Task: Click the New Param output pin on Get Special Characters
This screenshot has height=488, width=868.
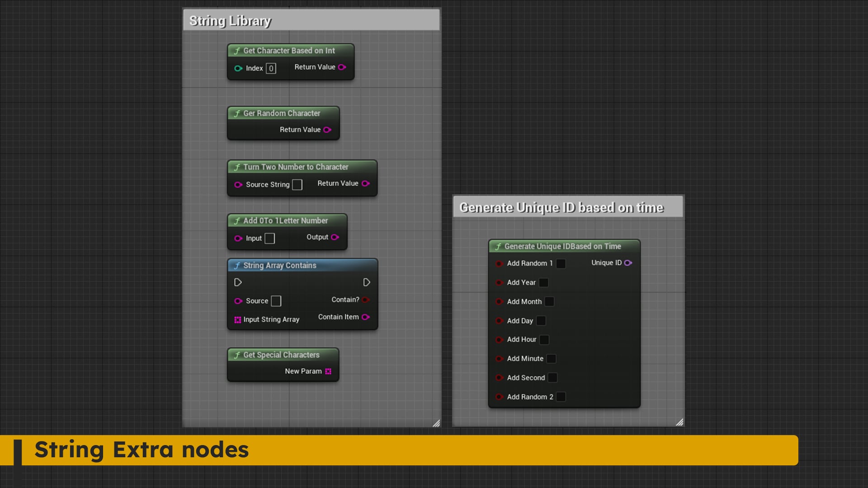Action: click(328, 371)
